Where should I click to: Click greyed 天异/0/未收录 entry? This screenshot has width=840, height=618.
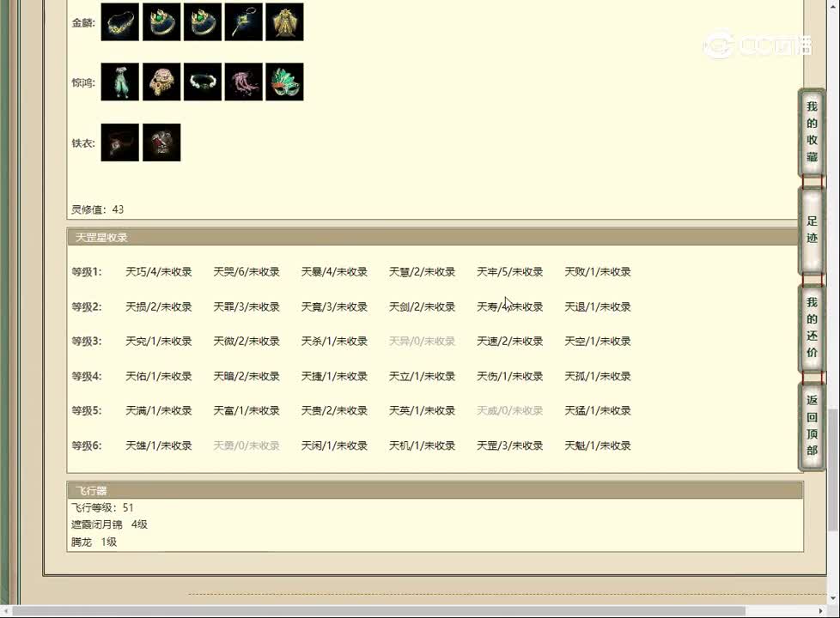422,341
